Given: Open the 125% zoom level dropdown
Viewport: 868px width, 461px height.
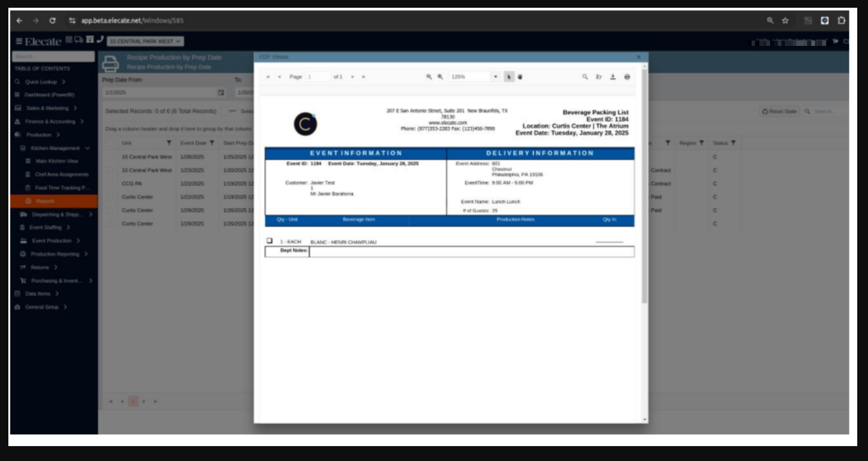Looking at the screenshot, I should coord(495,77).
